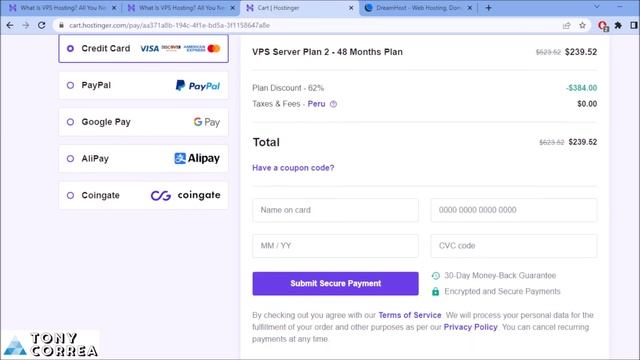The image size is (640, 360).
Task: Click the Discover card logo
Action: click(x=171, y=48)
